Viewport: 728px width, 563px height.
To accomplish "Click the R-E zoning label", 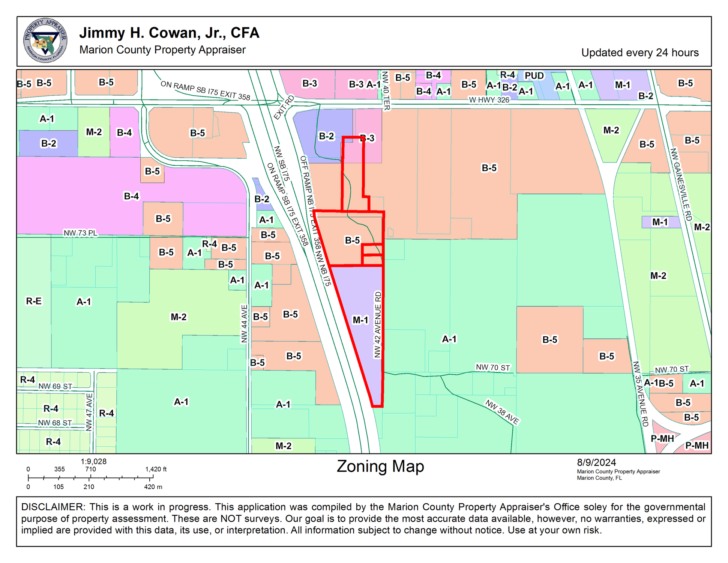I will 34,301.
